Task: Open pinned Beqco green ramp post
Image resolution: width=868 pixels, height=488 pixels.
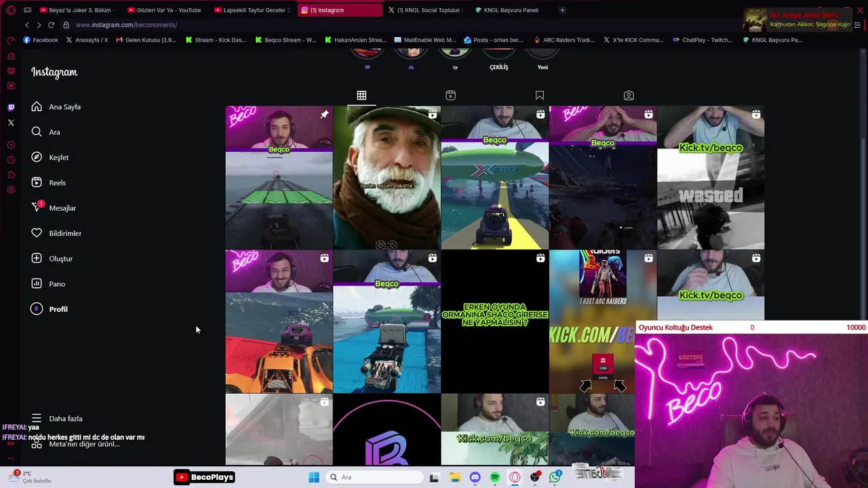Action: point(279,178)
